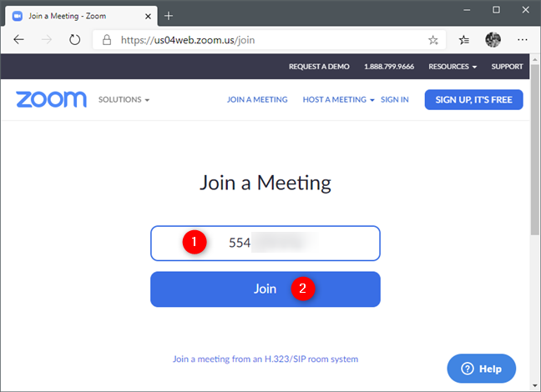Open Request a Demo

(x=319, y=67)
